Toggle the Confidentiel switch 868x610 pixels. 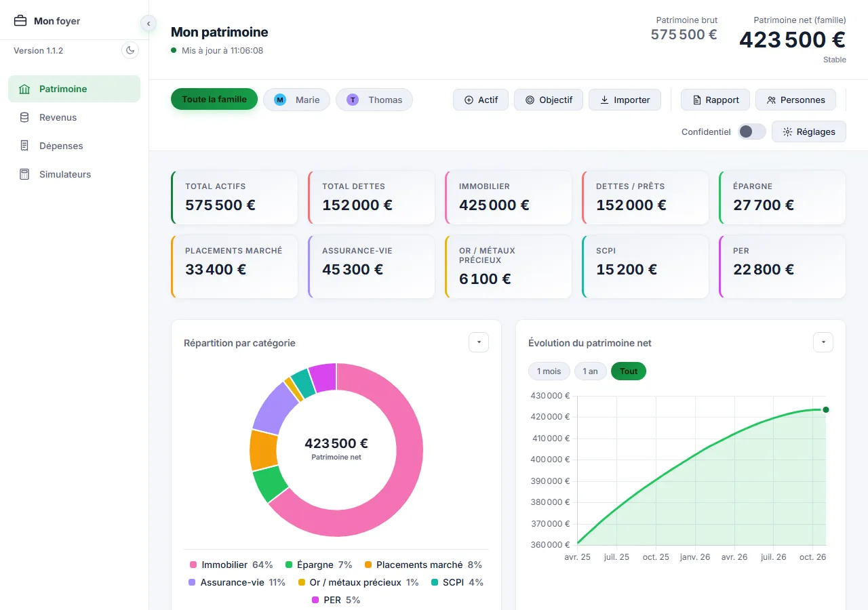pos(752,131)
